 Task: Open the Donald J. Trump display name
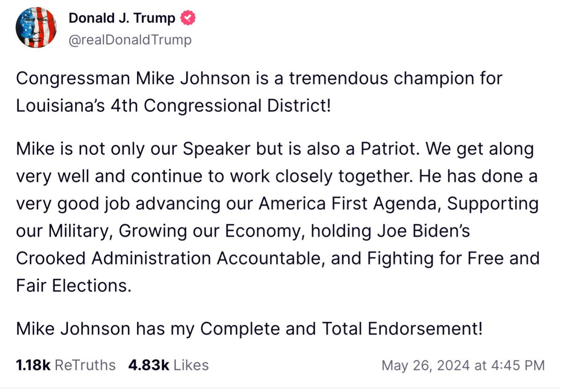tap(122, 19)
